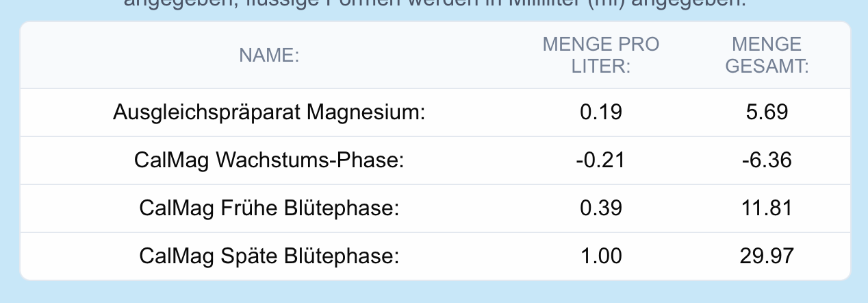Click the 11.81 total amount value
This screenshot has width=868, height=303.
click(x=767, y=208)
